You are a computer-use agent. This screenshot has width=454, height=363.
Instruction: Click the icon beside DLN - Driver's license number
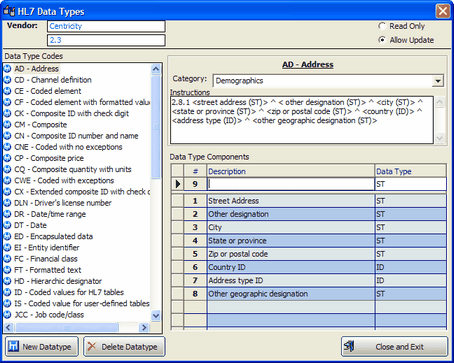pyautogui.click(x=7, y=203)
